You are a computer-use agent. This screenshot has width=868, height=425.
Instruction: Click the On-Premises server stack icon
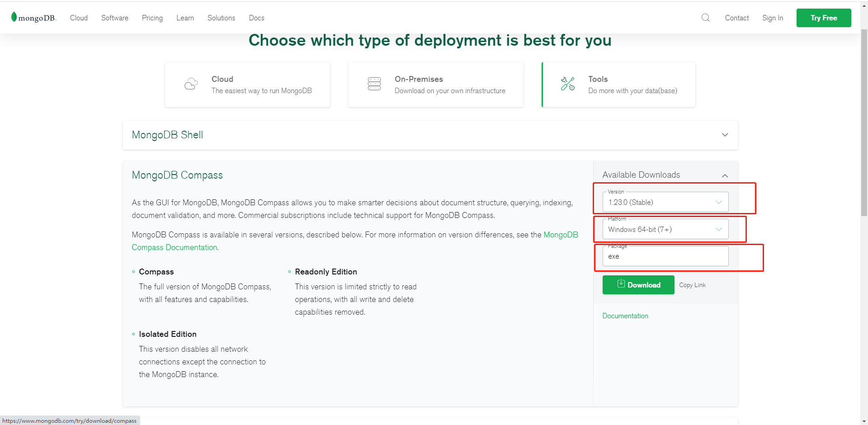click(374, 84)
